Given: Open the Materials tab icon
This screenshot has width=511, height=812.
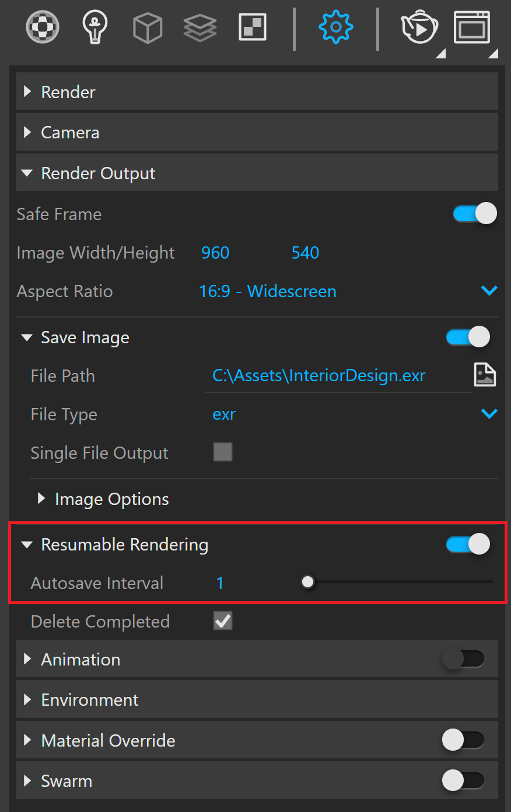Looking at the screenshot, I should pos(43,27).
